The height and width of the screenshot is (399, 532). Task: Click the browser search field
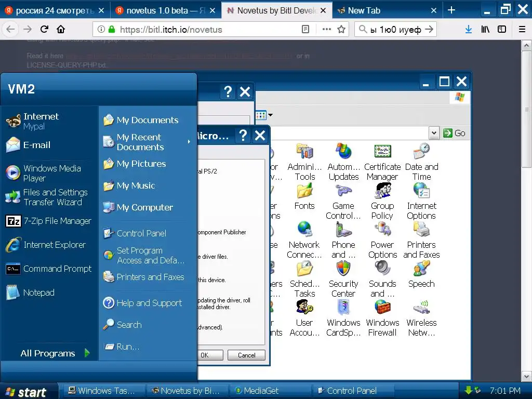click(395, 30)
